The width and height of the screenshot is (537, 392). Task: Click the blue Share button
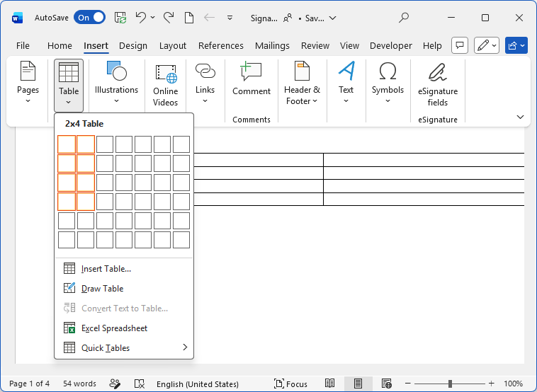pos(516,45)
